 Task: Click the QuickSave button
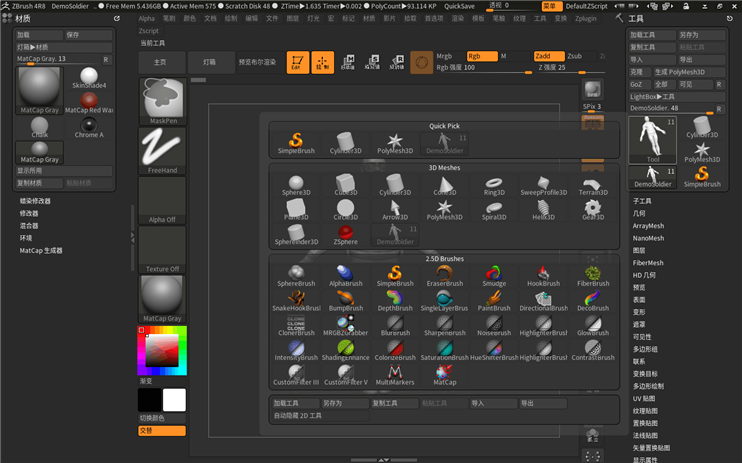pos(459,6)
